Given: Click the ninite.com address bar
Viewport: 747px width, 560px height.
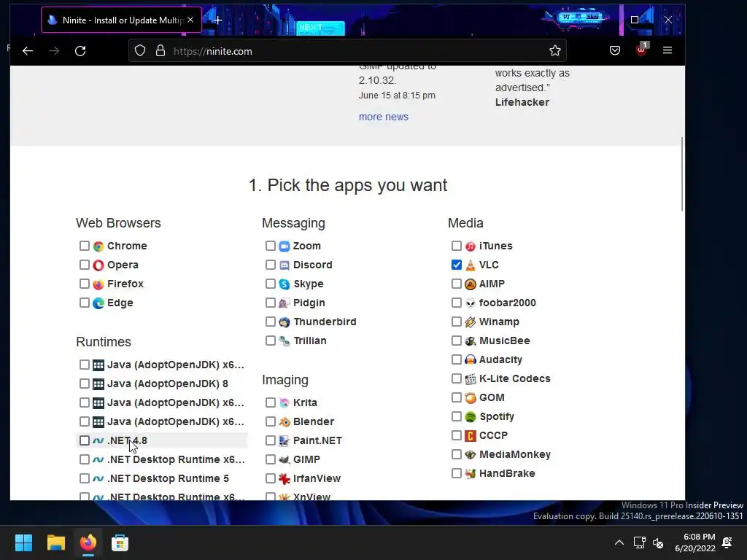Looking at the screenshot, I should (347, 51).
